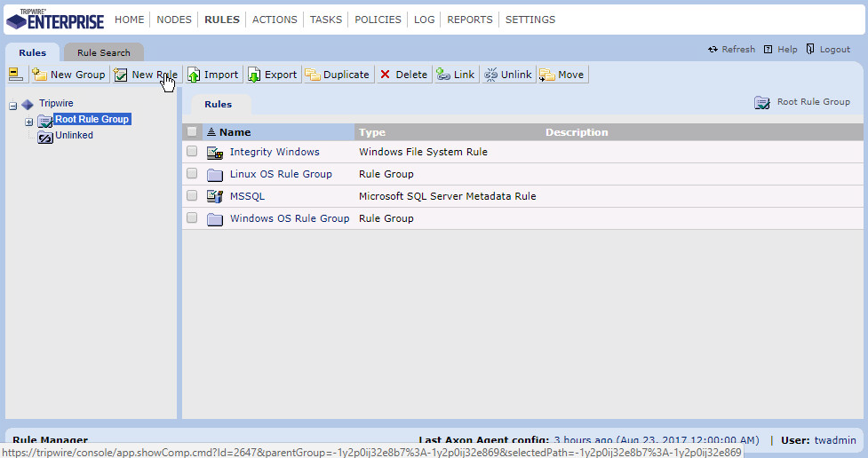This screenshot has width=868, height=458.
Task: Toggle the select-all checkbox in table header
Action: click(x=192, y=132)
